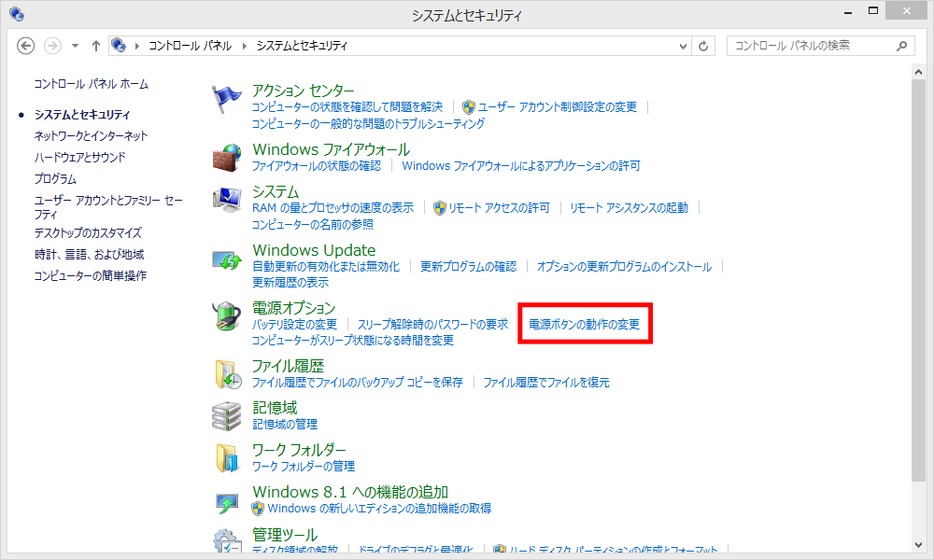Click the scrollbar down arrow
This screenshot has height=560, width=934.
pyautogui.click(x=918, y=544)
